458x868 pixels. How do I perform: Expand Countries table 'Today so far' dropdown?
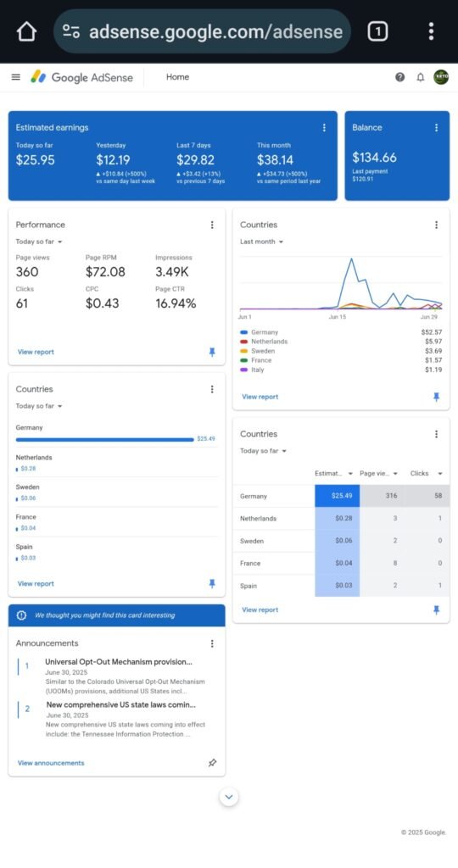263,451
